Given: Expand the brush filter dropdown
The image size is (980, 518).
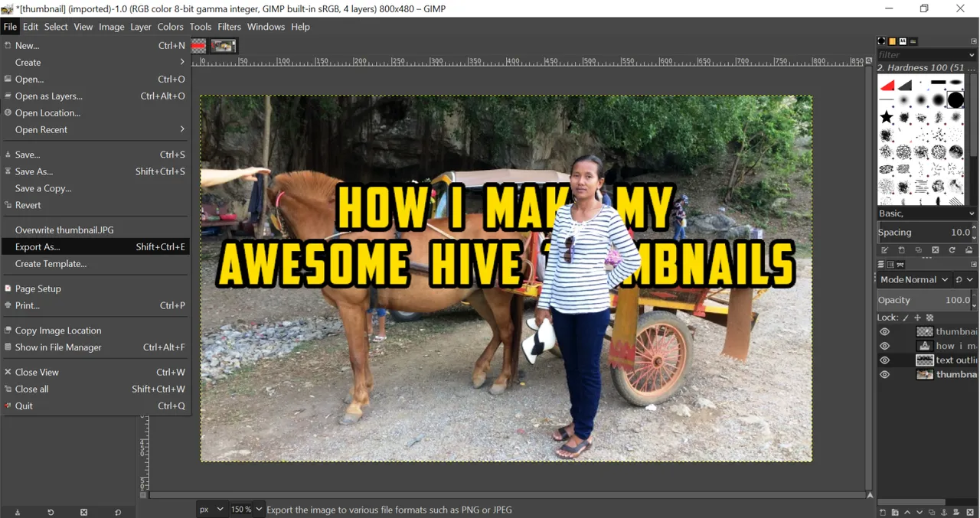Looking at the screenshot, I should point(973,55).
